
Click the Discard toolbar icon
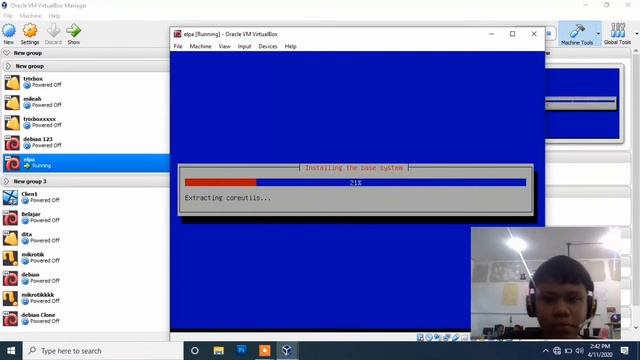point(53,31)
